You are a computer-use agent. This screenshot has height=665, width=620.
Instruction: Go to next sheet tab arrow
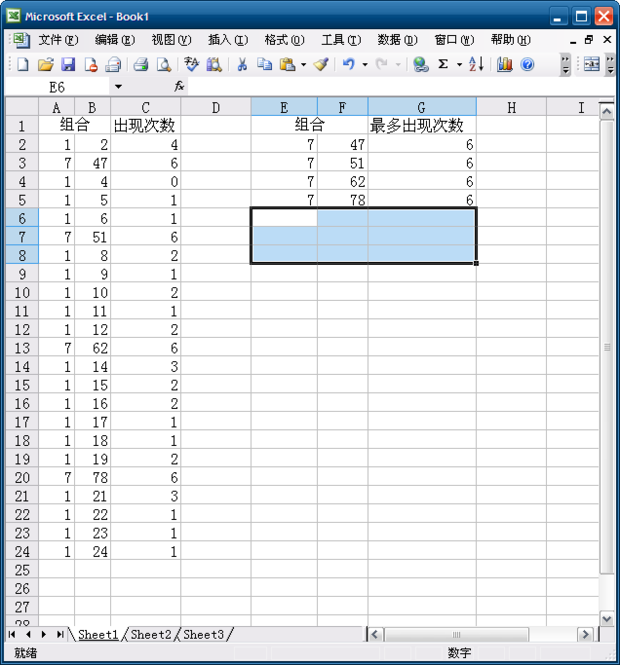[44, 634]
